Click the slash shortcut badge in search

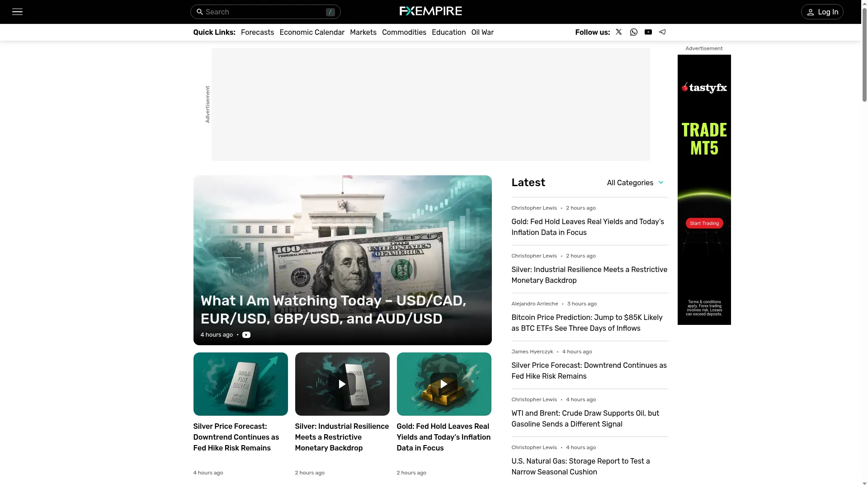click(x=330, y=12)
